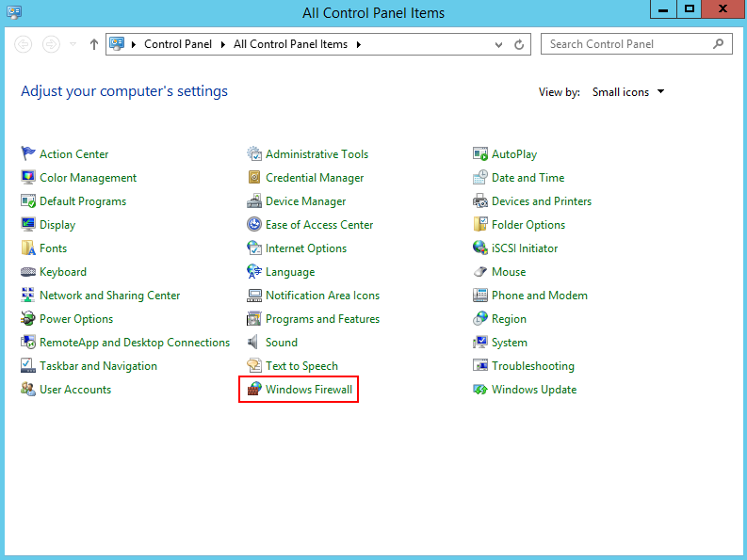Click the Phone and Modem icon
The width and height of the screenshot is (747, 560).
(x=480, y=295)
